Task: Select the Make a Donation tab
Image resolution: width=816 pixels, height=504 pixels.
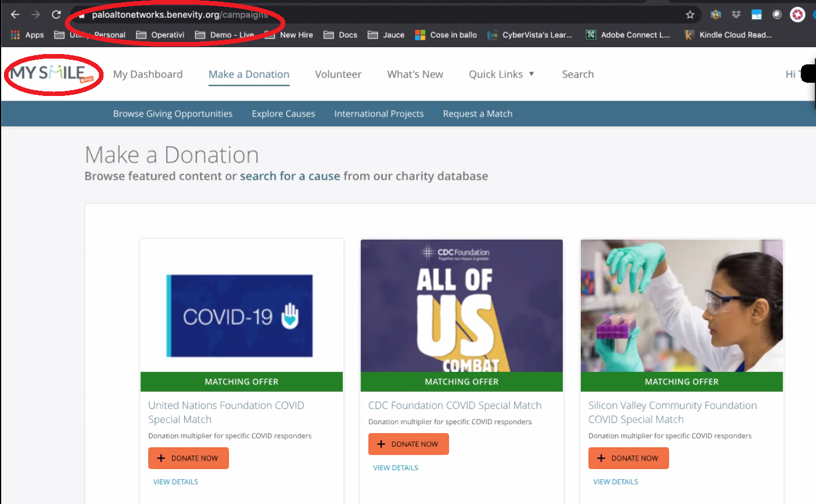Action: [x=249, y=74]
